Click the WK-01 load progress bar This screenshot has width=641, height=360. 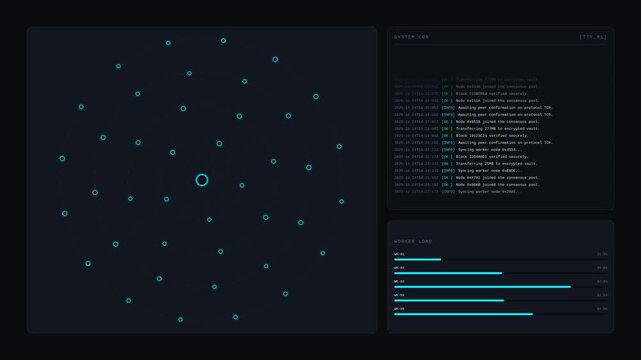pos(500,259)
